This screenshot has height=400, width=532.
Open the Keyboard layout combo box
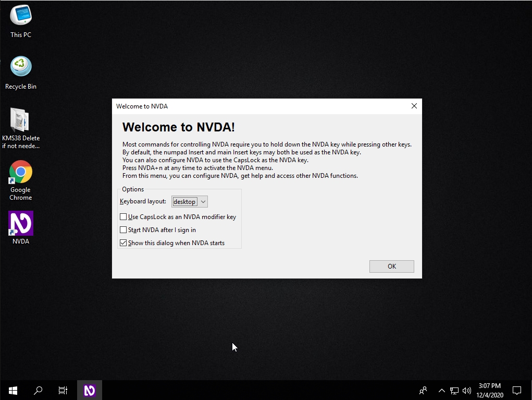189,202
